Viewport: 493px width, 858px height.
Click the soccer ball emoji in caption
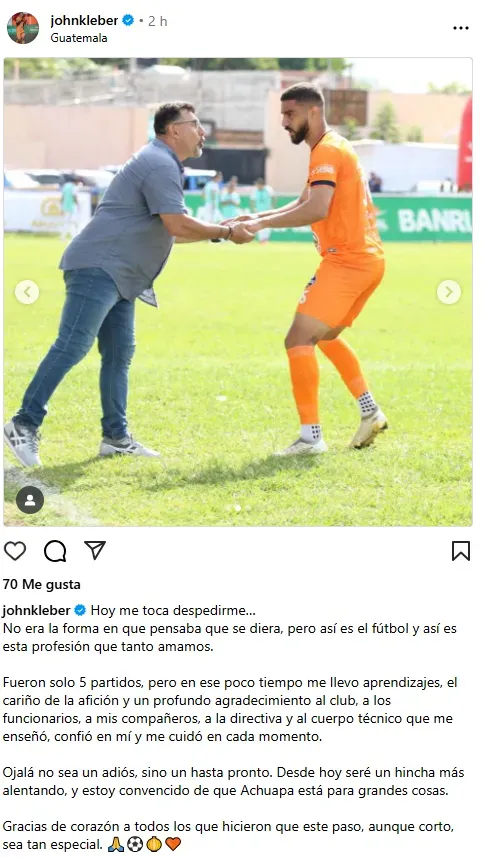click(x=135, y=844)
